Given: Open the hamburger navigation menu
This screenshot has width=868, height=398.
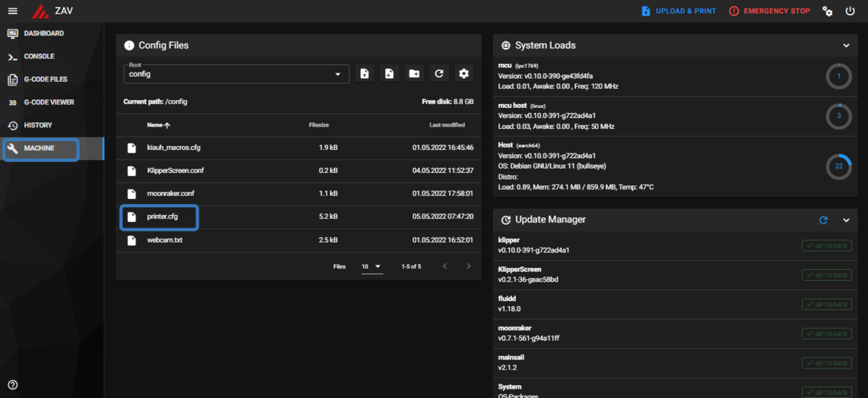Looking at the screenshot, I should pos(12,11).
